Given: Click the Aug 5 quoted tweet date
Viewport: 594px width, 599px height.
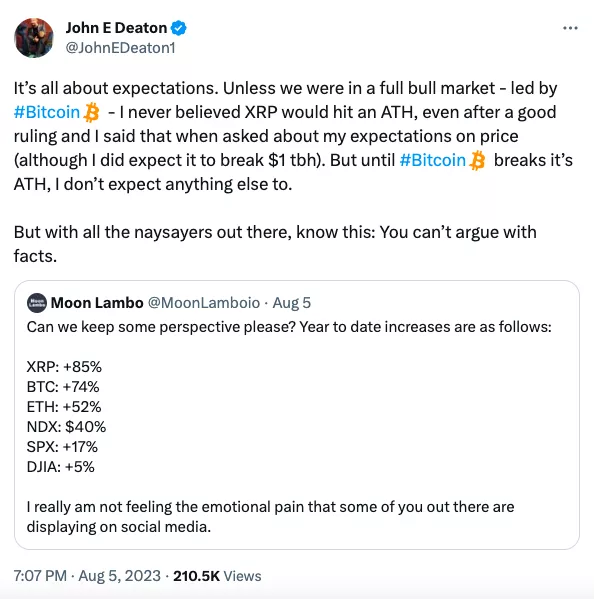Looking at the screenshot, I should [291, 303].
